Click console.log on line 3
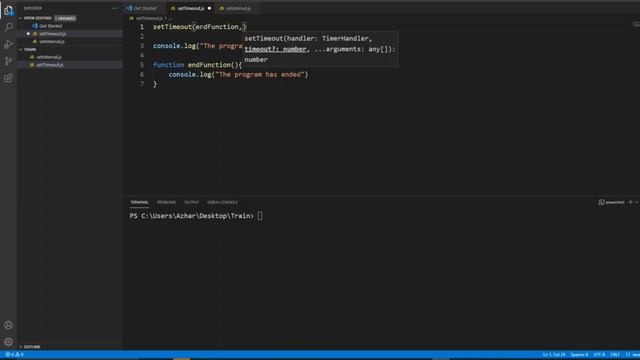 pyautogui.click(x=174, y=46)
